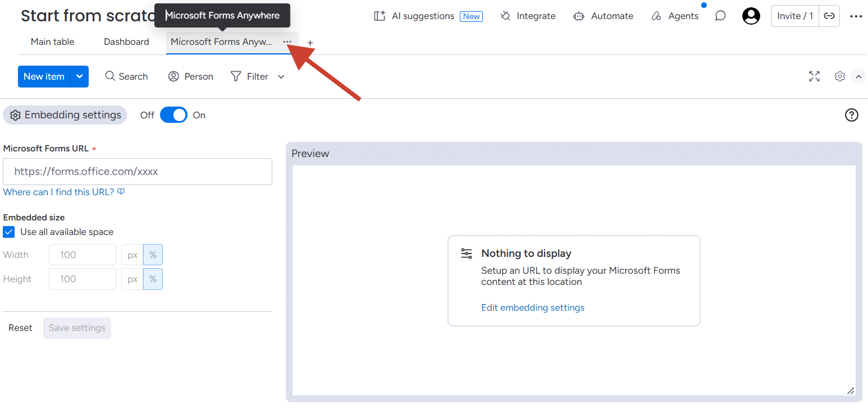This screenshot has width=868, height=410.
Task: Click Save settings button
Action: [x=77, y=328]
